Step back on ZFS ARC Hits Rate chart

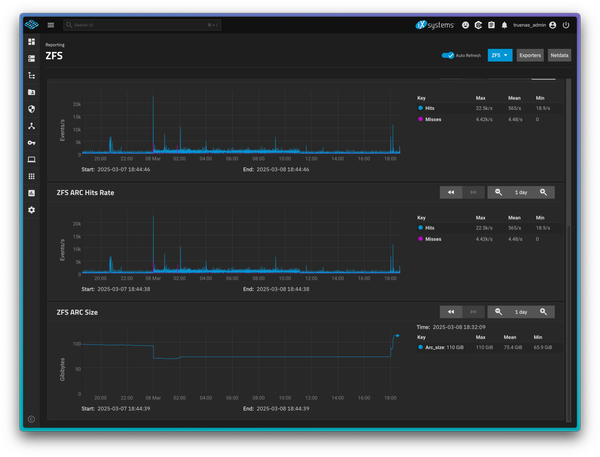(x=451, y=192)
